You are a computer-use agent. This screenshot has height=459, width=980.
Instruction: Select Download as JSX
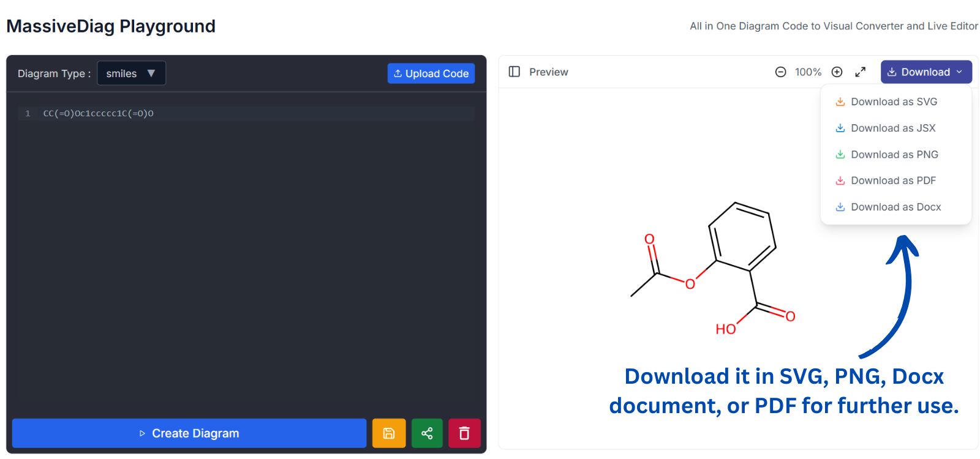(893, 128)
